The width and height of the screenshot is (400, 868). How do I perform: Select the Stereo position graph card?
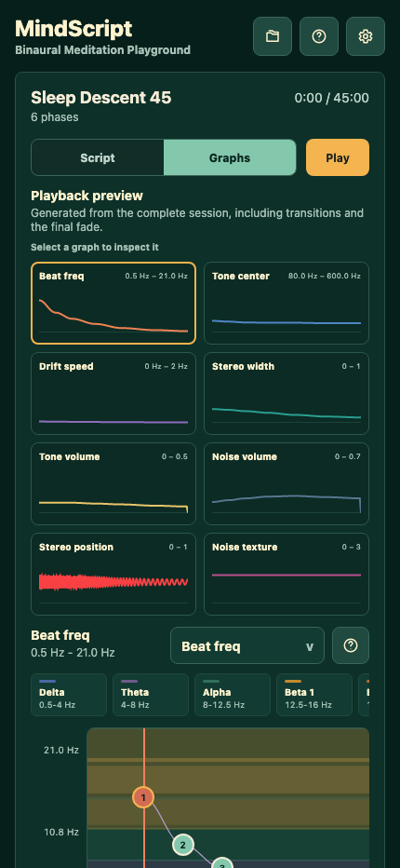click(113, 574)
